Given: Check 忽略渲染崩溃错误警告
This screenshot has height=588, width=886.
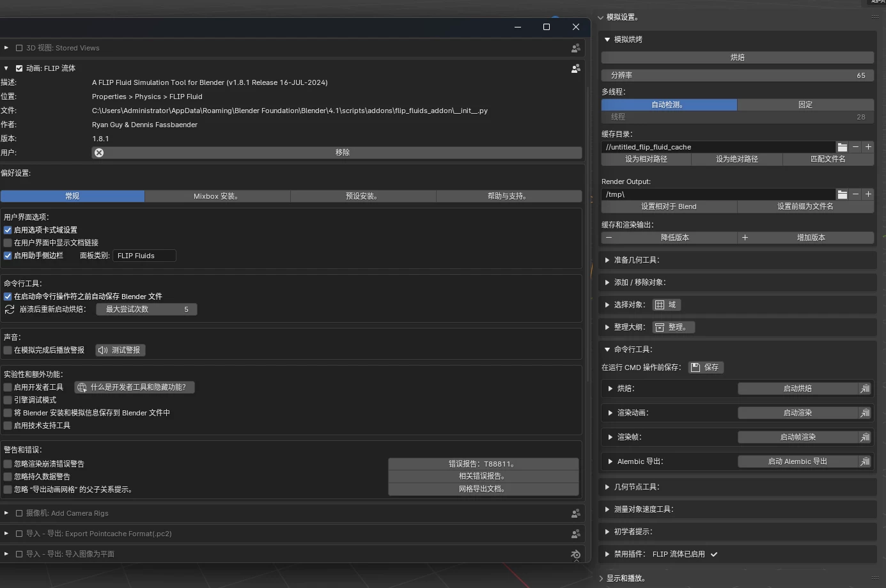Looking at the screenshot, I should tap(8, 464).
